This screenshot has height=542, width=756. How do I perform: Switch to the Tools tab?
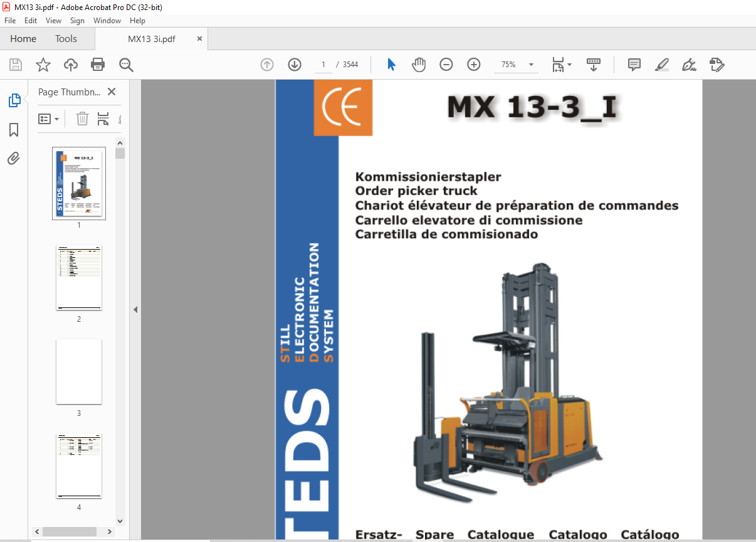click(x=66, y=39)
